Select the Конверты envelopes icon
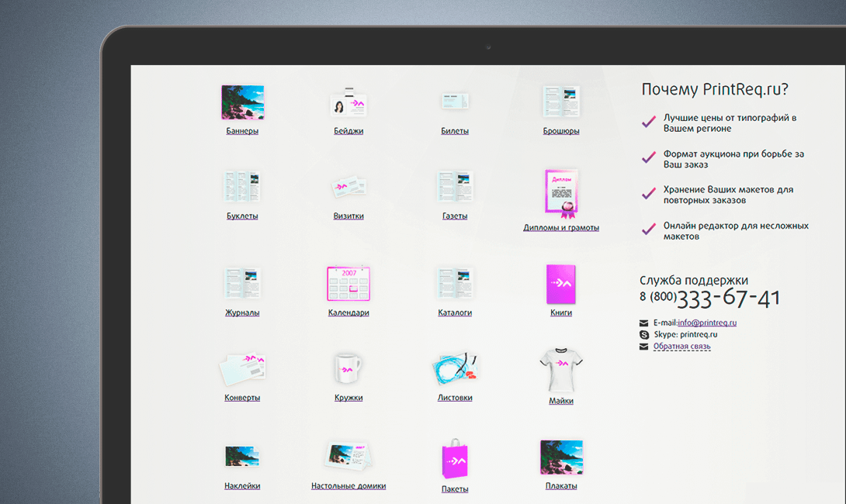The width and height of the screenshot is (846, 504). [x=242, y=369]
